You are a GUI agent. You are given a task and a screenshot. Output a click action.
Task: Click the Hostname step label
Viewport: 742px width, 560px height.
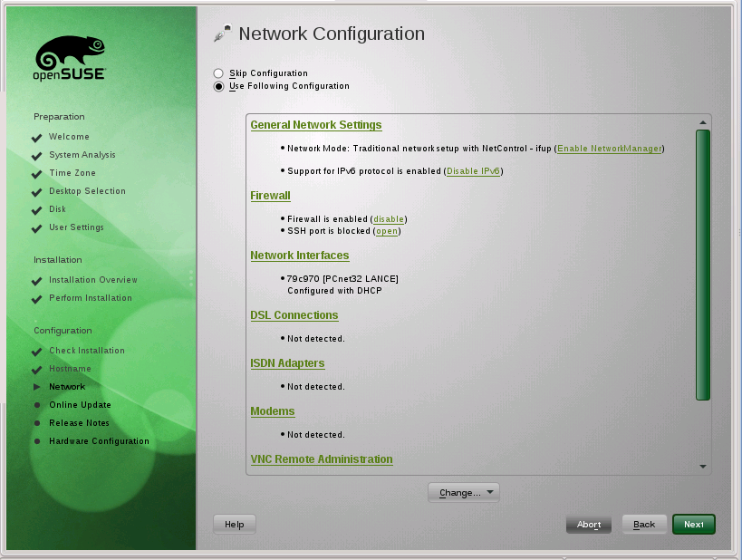point(70,369)
